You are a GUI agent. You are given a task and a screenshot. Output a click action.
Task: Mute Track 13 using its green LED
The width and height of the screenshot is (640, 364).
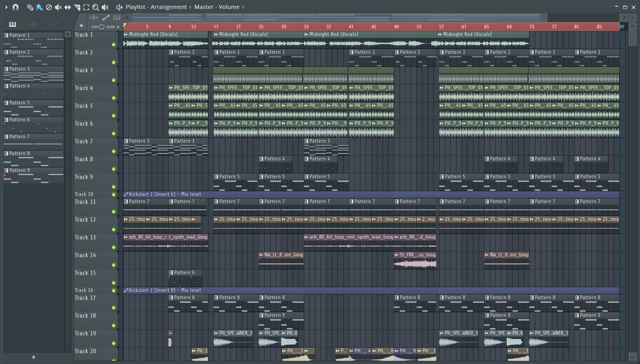click(114, 247)
